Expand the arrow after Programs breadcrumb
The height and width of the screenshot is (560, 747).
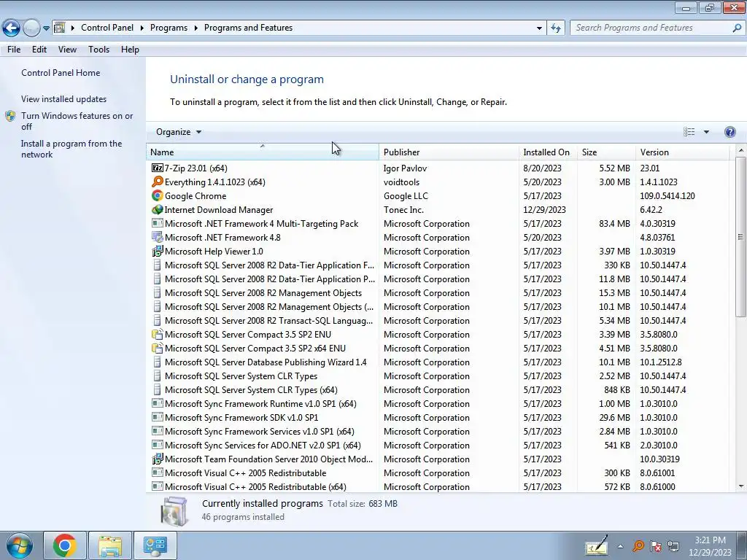coord(196,28)
